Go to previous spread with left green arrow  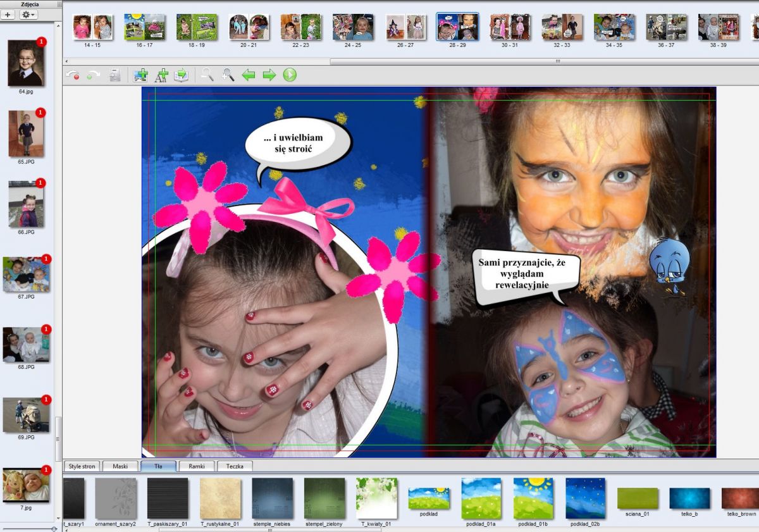(249, 75)
